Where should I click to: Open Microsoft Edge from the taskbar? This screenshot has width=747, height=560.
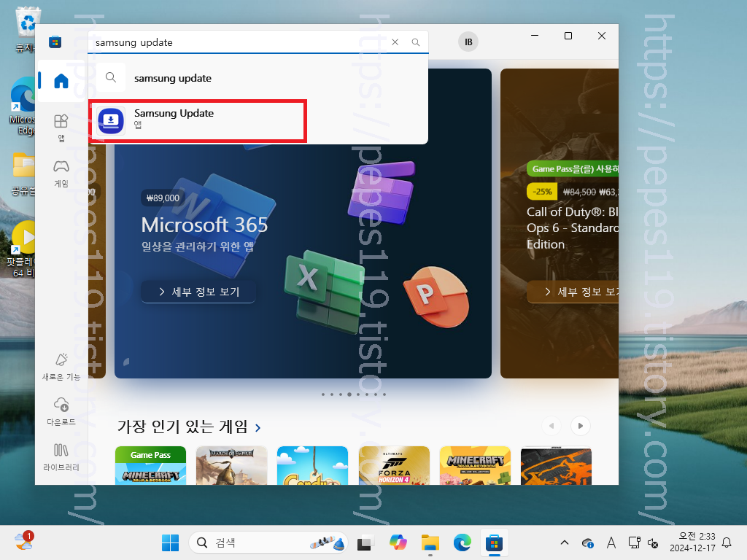(462, 542)
